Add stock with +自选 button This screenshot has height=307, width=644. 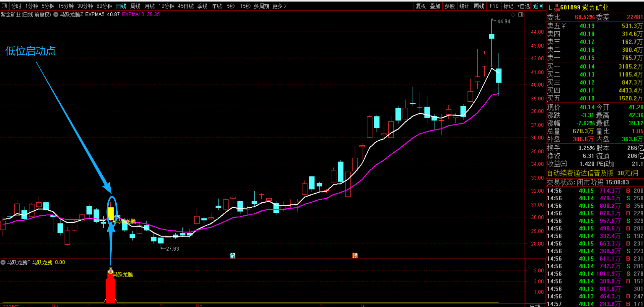point(524,6)
